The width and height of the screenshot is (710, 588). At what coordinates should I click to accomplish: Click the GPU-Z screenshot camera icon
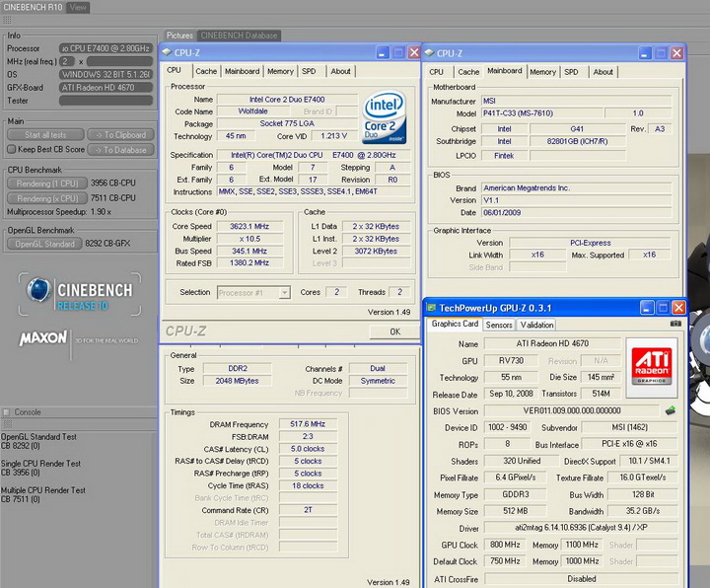click(675, 324)
